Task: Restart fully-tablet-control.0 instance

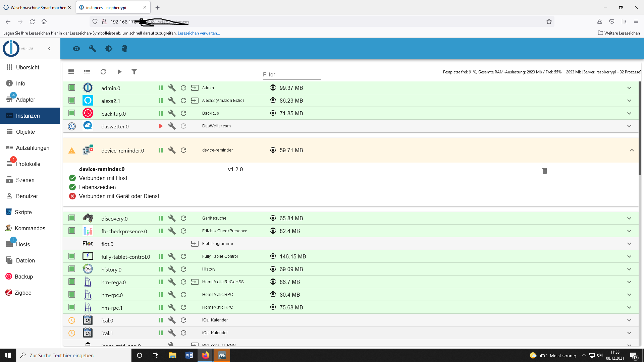Action: 183,256
